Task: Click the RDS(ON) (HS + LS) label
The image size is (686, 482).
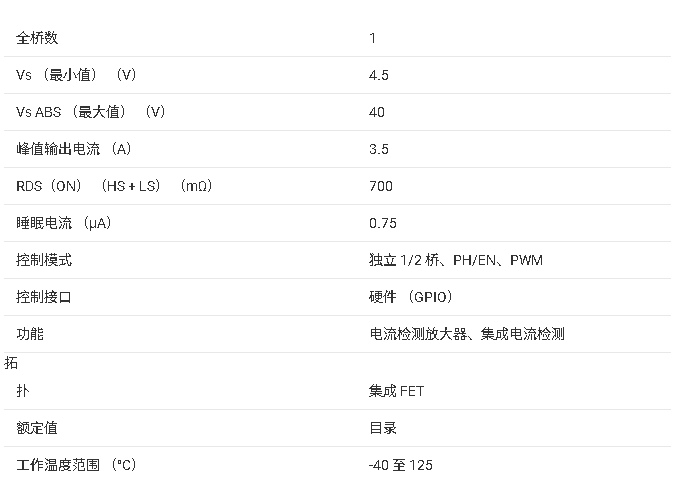Action: pos(115,186)
